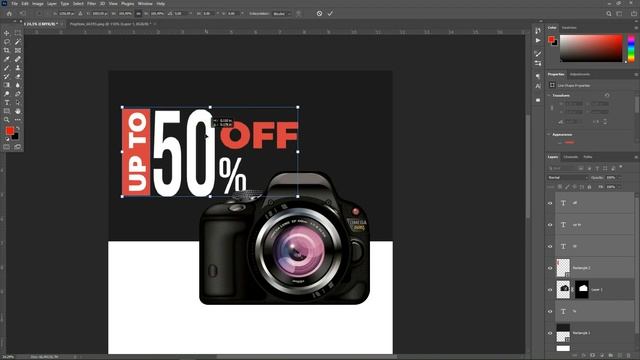
Task: Open the Color panel flyout menu
Action: pyautogui.click(x=636, y=28)
